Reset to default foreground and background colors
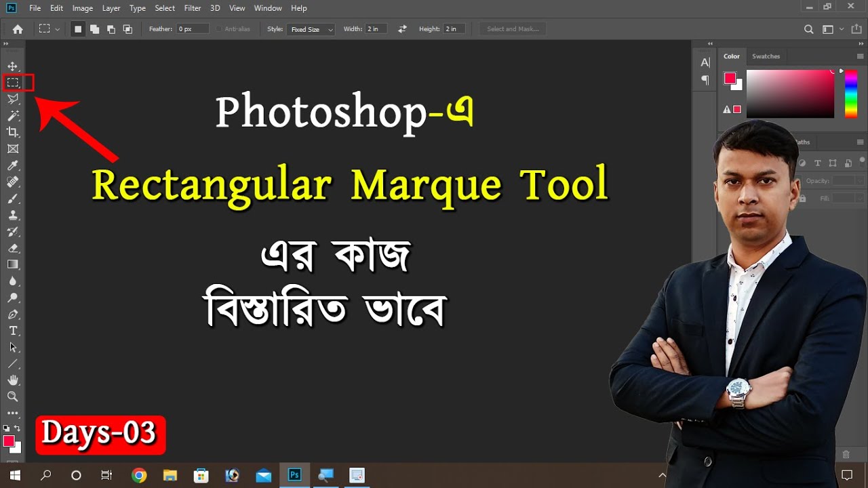The width and height of the screenshot is (868, 488). pyautogui.click(x=7, y=428)
